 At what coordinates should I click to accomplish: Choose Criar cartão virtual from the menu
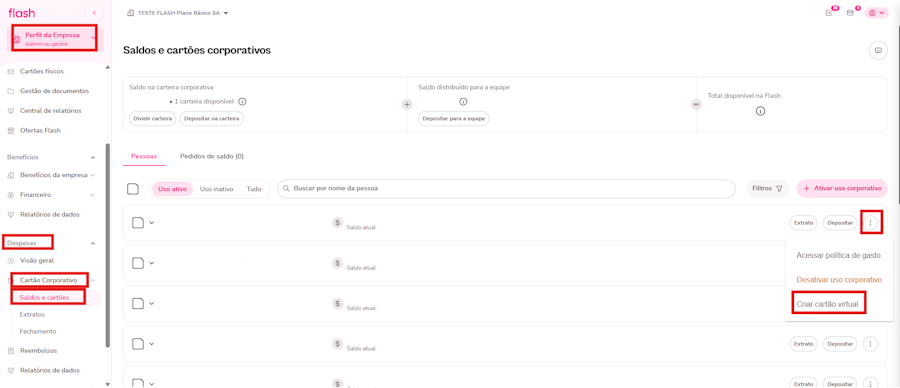pyautogui.click(x=827, y=304)
